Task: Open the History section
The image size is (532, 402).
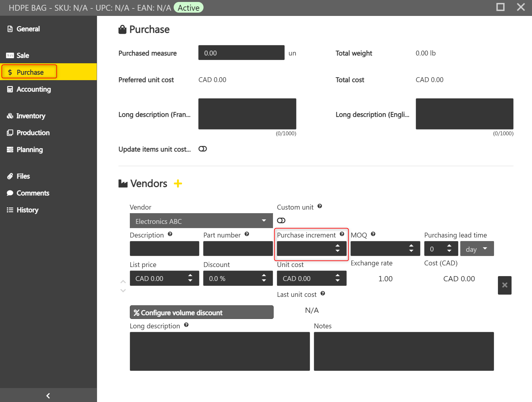Action: coord(27,210)
